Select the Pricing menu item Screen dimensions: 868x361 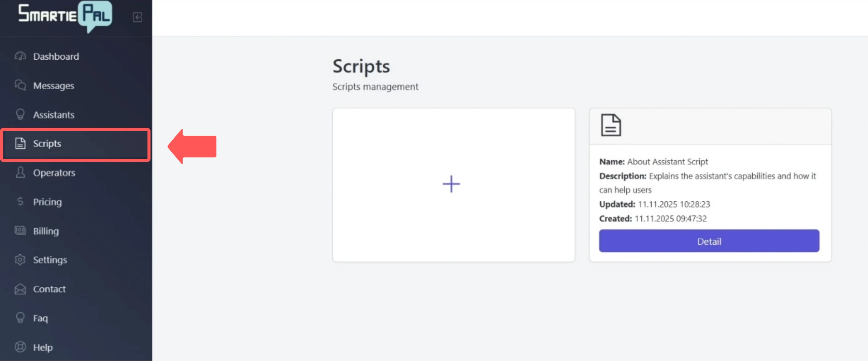(47, 201)
